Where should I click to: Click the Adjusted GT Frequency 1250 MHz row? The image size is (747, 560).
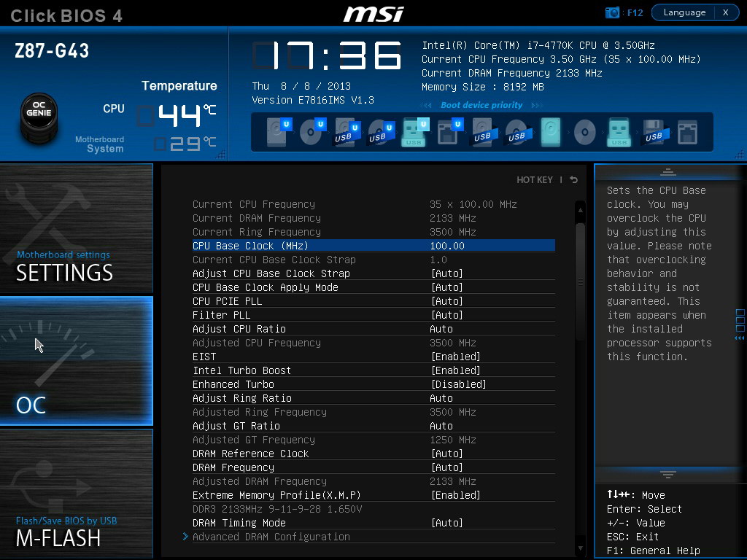373,440
